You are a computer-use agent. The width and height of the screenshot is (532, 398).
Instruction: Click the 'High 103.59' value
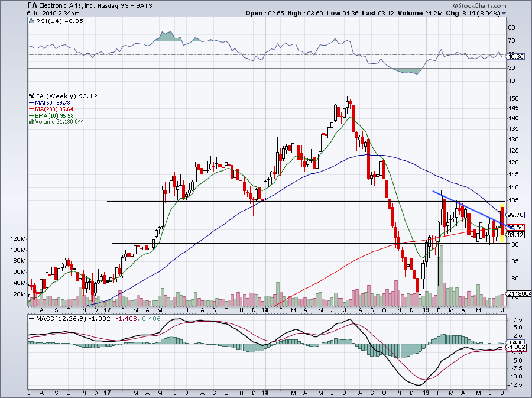pos(305,14)
